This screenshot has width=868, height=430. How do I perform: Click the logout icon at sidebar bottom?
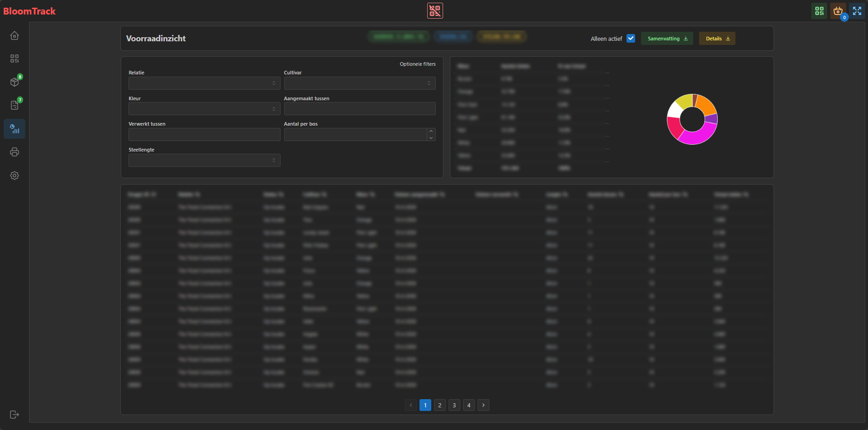[x=15, y=415]
